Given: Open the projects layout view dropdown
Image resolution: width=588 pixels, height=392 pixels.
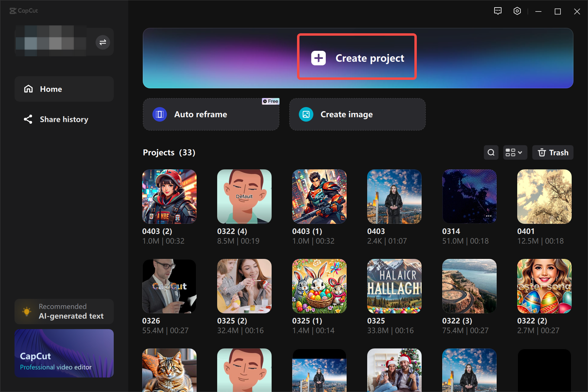Looking at the screenshot, I should pyautogui.click(x=515, y=152).
